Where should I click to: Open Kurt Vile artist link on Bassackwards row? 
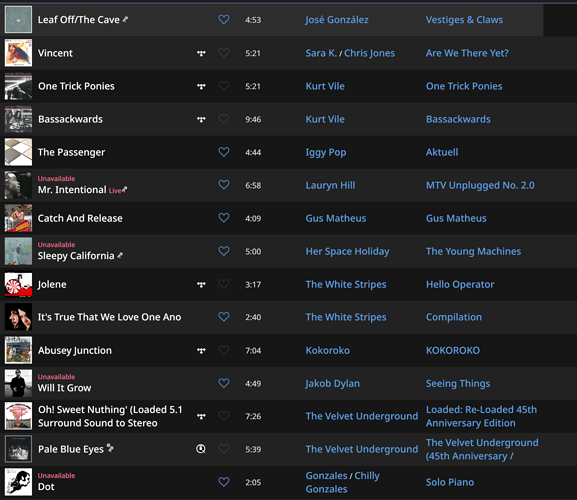(x=325, y=119)
